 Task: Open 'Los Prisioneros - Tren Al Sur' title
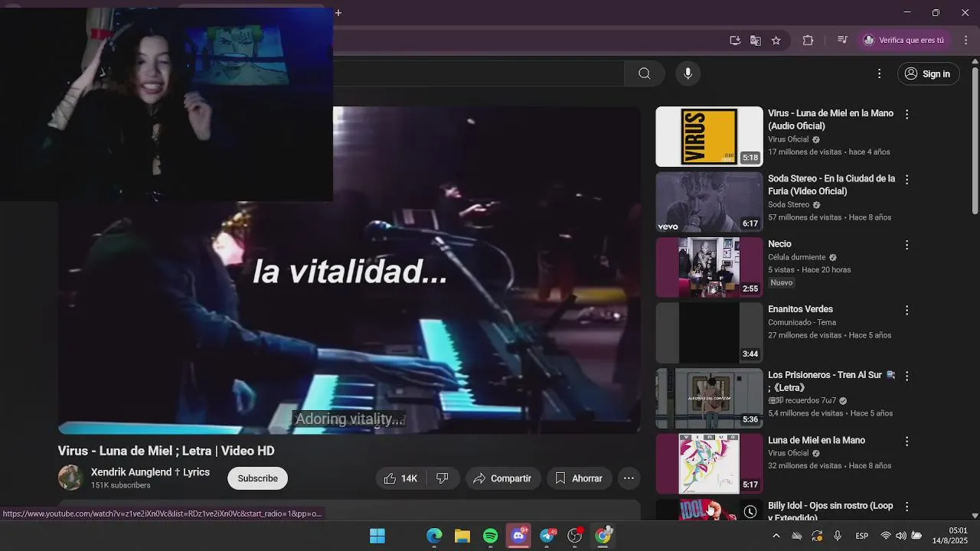831,381
